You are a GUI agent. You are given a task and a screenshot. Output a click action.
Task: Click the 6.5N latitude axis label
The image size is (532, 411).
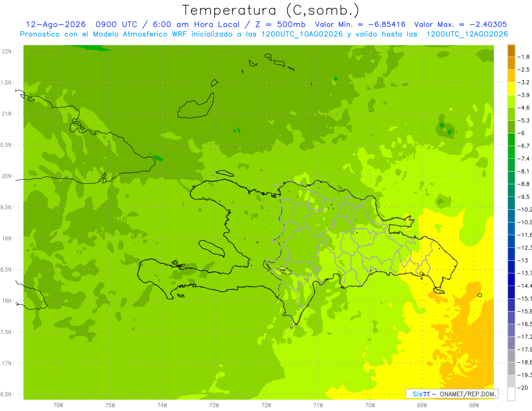coord(7,394)
